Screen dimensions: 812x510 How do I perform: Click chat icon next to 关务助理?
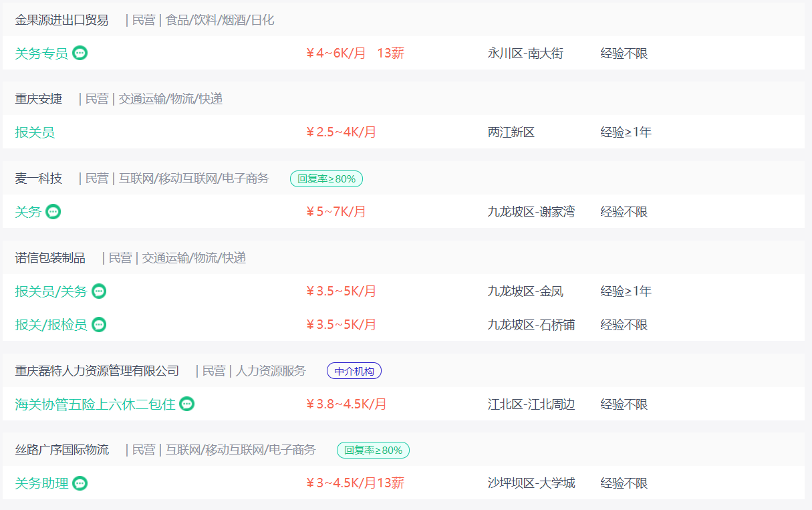[80, 483]
